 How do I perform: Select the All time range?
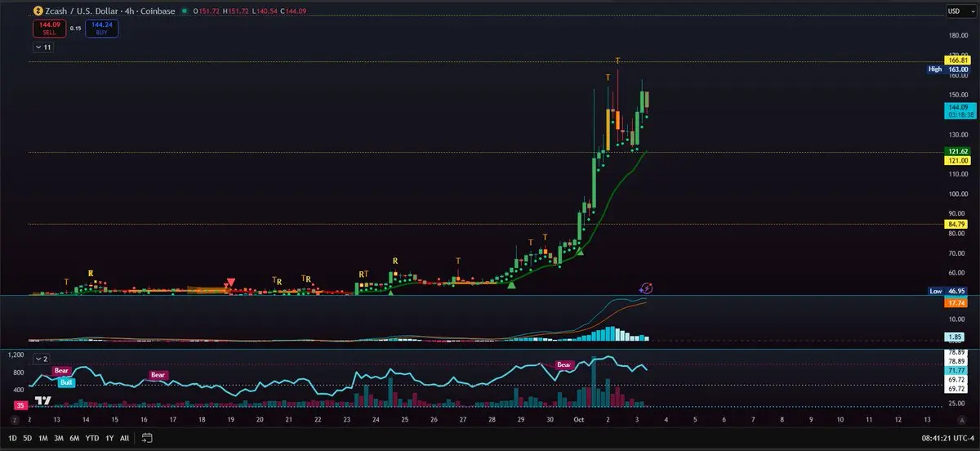pyautogui.click(x=124, y=439)
